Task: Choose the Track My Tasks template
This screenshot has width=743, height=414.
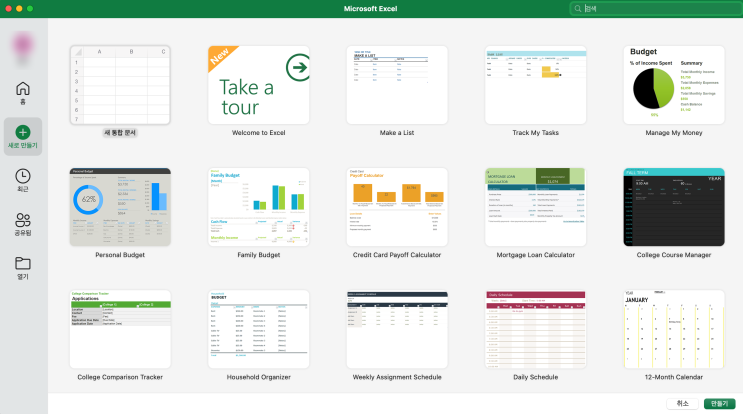Action: click(x=535, y=85)
